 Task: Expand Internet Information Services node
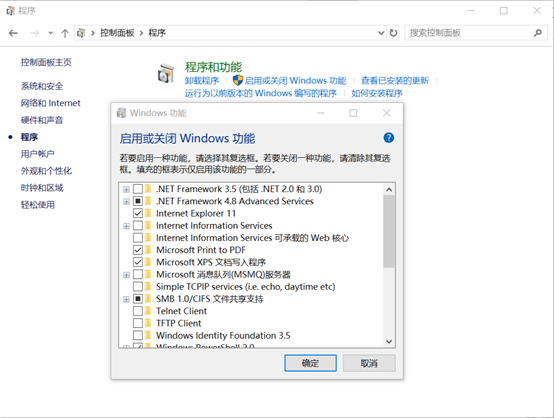[x=126, y=226]
